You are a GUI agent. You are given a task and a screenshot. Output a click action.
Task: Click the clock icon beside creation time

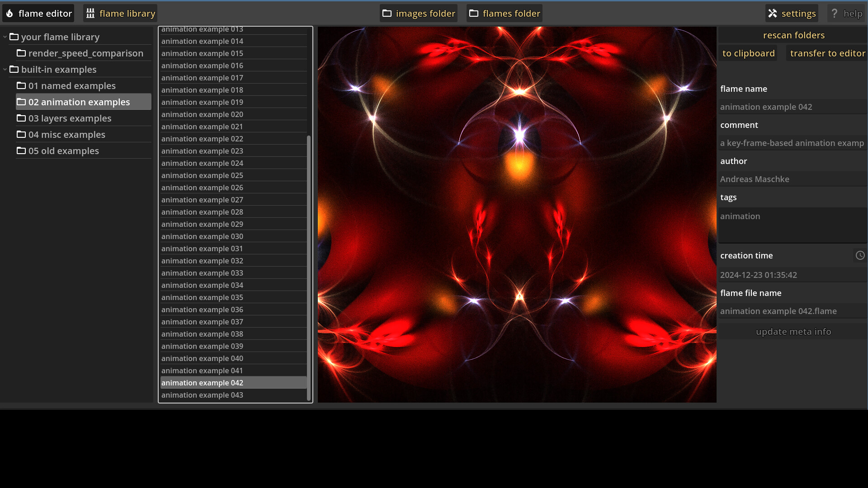coord(860,255)
